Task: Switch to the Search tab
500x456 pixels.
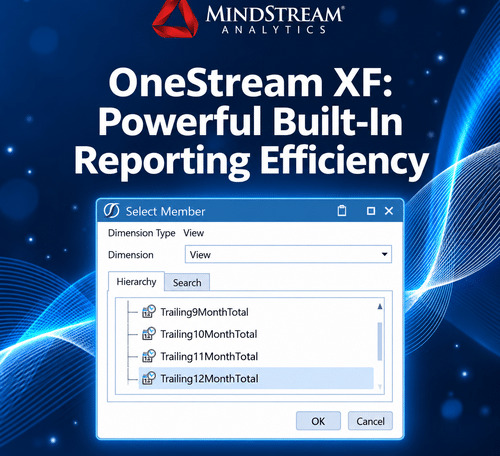Action: pyautogui.click(x=187, y=283)
